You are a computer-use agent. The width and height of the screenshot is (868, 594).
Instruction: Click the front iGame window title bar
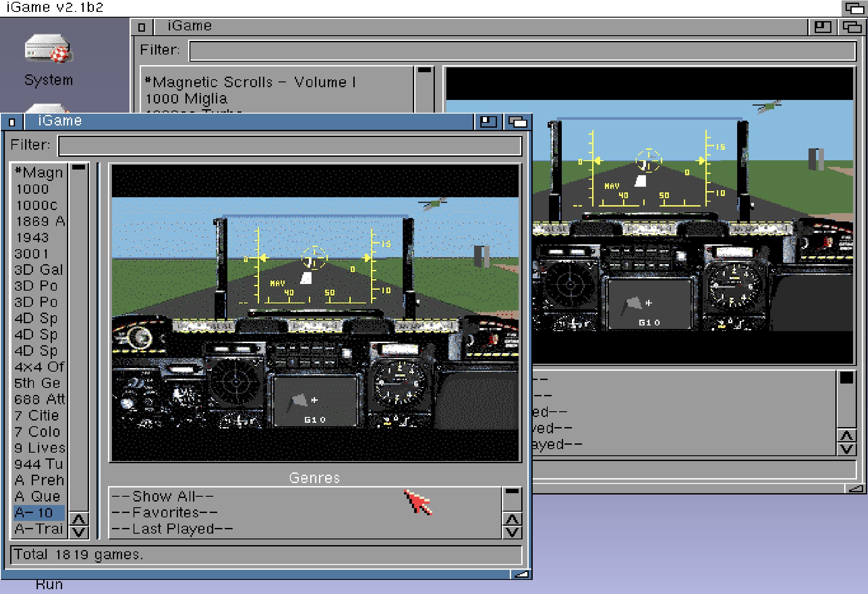coord(249,122)
